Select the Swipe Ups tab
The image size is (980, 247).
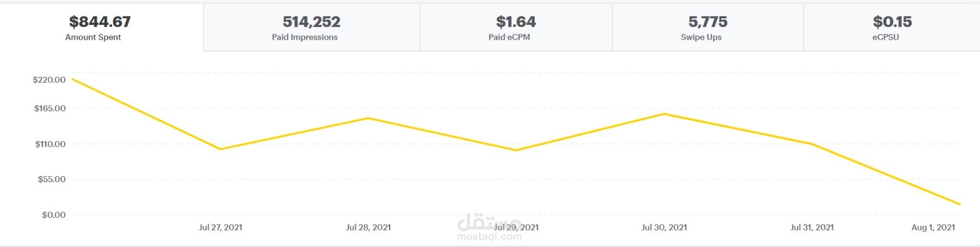(x=707, y=27)
